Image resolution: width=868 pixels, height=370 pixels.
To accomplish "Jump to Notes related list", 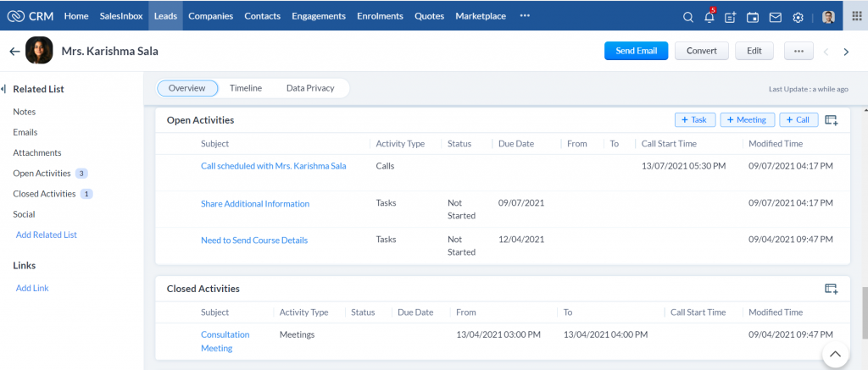I will (25, 112).
